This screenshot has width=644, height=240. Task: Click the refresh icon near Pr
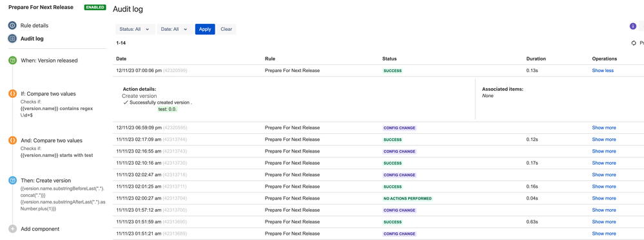(x=634, y=43)
